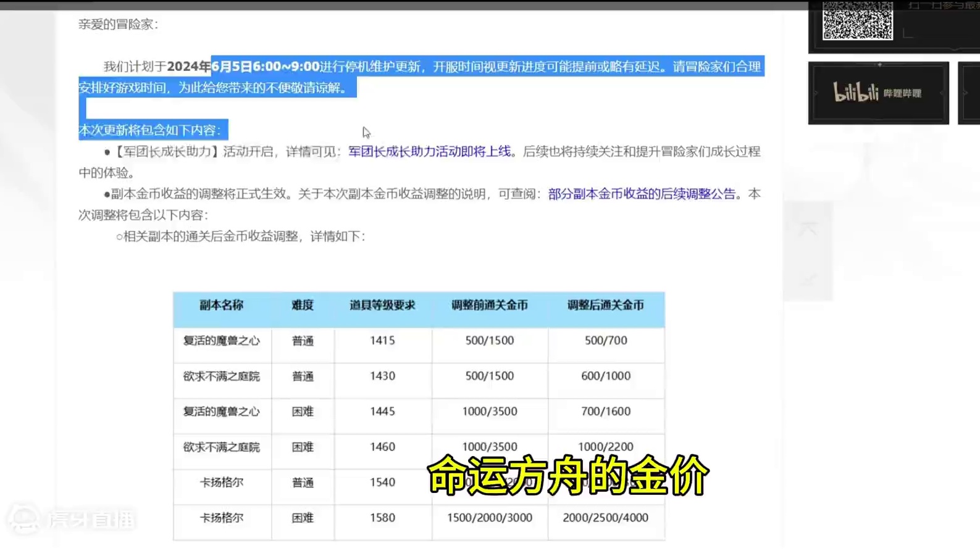Click the 亲爱的冒险家 greeting text
The height and width of the screenshot is (551, 980).
(118, 24)
